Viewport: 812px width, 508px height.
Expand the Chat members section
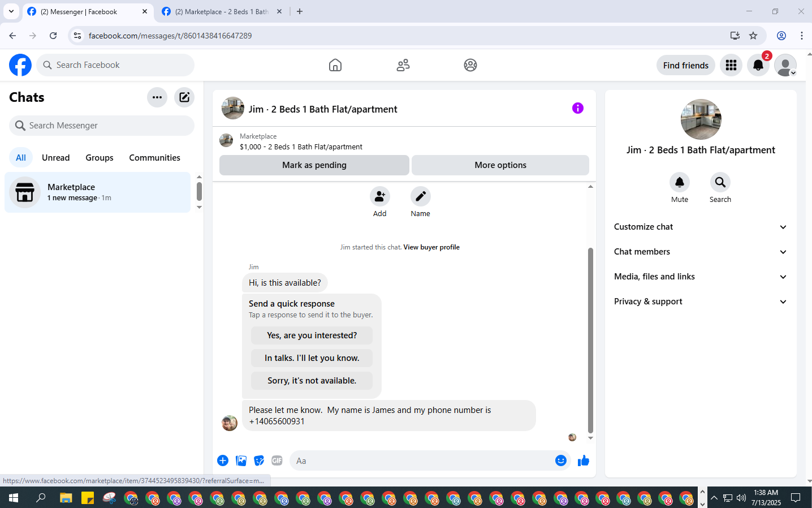coord(701,252)
